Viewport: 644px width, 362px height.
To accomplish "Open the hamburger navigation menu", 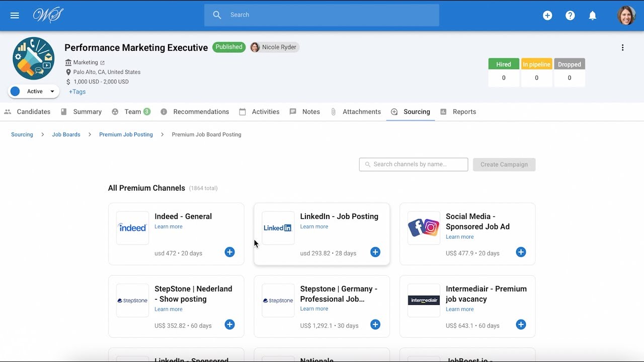I will point(15,15).
